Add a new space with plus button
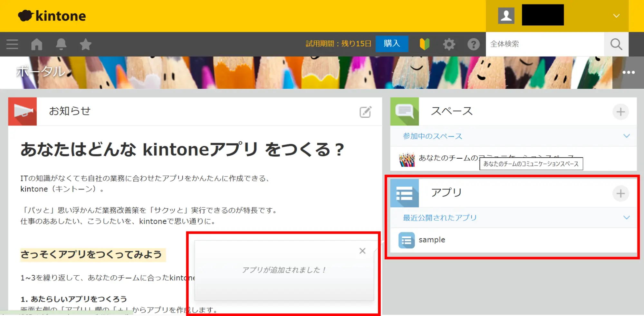Viewport: 644px width, 316px height. coord(620,112)
